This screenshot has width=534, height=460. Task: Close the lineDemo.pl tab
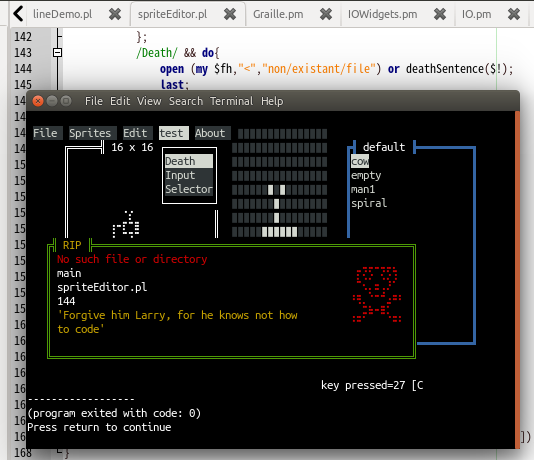(115, 14)
